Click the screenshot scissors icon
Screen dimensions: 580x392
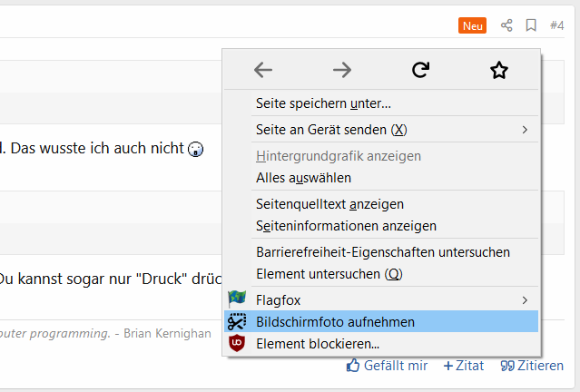[x=237, y=321]
